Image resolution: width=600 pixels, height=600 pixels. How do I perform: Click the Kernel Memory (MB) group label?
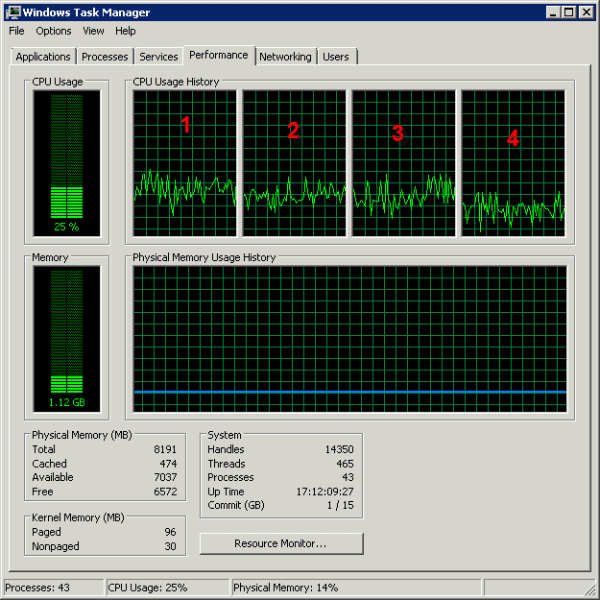tap(78, 518)
